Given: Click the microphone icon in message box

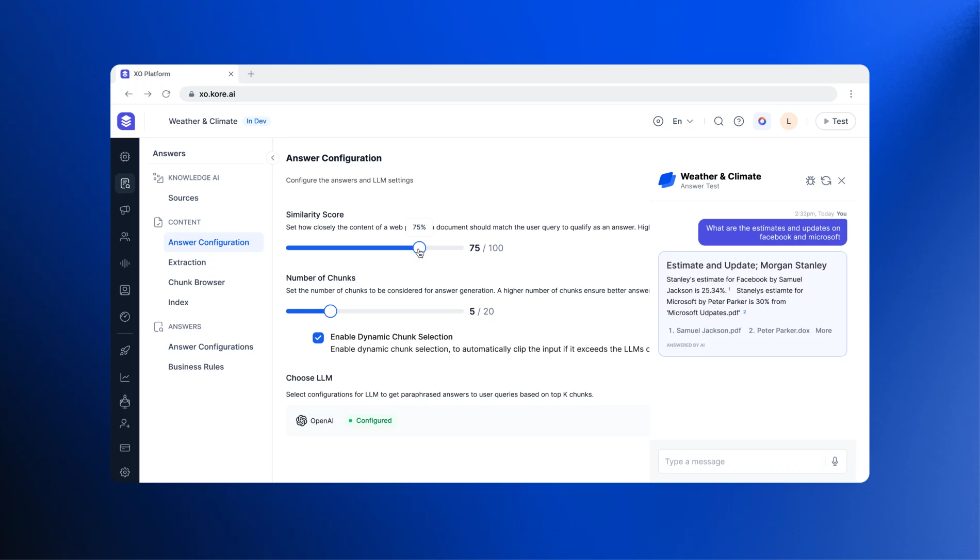Looking at the screenshot, I should (835, 462).
